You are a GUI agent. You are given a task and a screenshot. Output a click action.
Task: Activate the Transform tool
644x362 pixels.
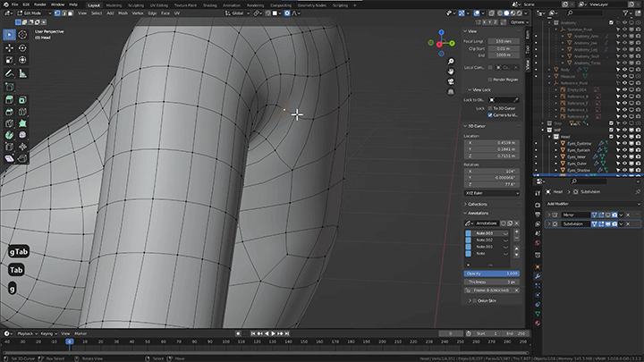(x=22, y=60)
